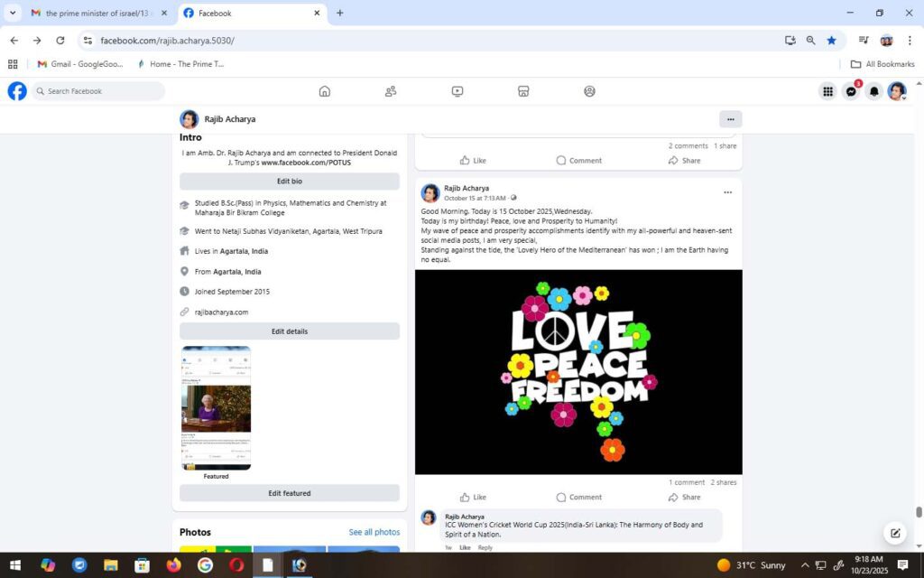Like the birthday post

pyautogui.click(x=473, y=497)
